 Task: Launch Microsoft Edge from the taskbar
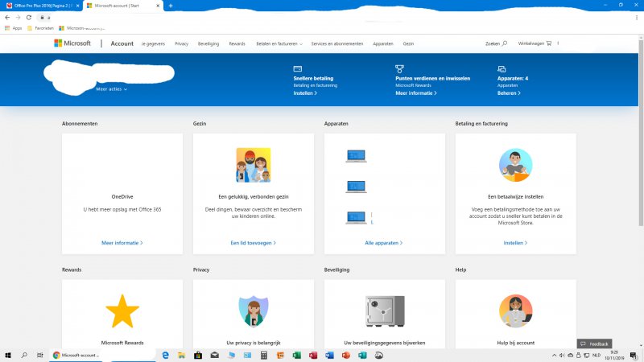click(165, 356)
